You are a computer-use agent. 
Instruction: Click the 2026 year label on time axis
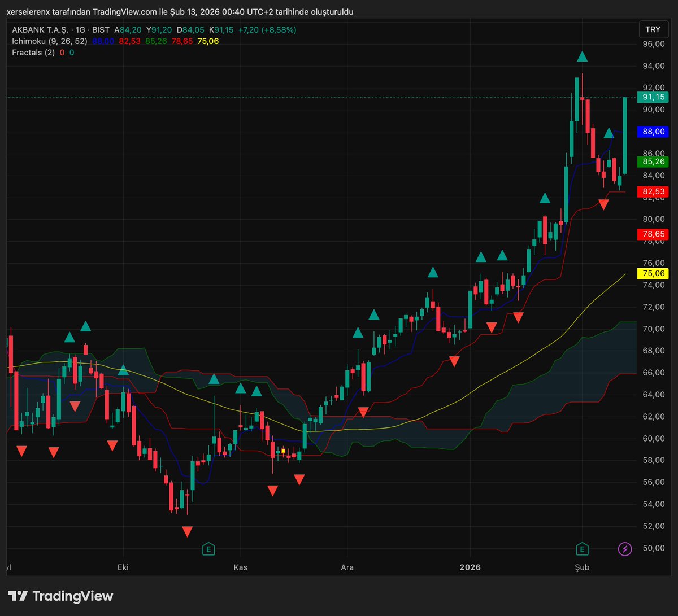click(x=470, y=567)
